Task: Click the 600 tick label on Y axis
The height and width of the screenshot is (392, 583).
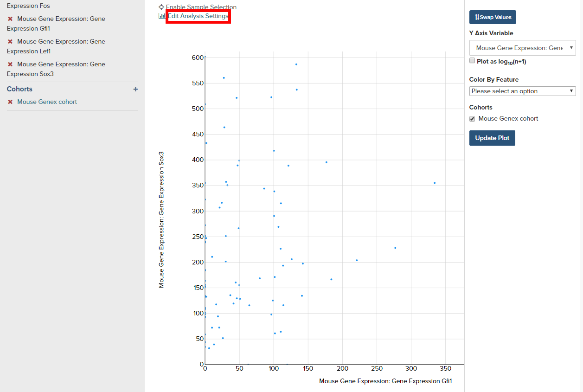Action: point(198,58)
